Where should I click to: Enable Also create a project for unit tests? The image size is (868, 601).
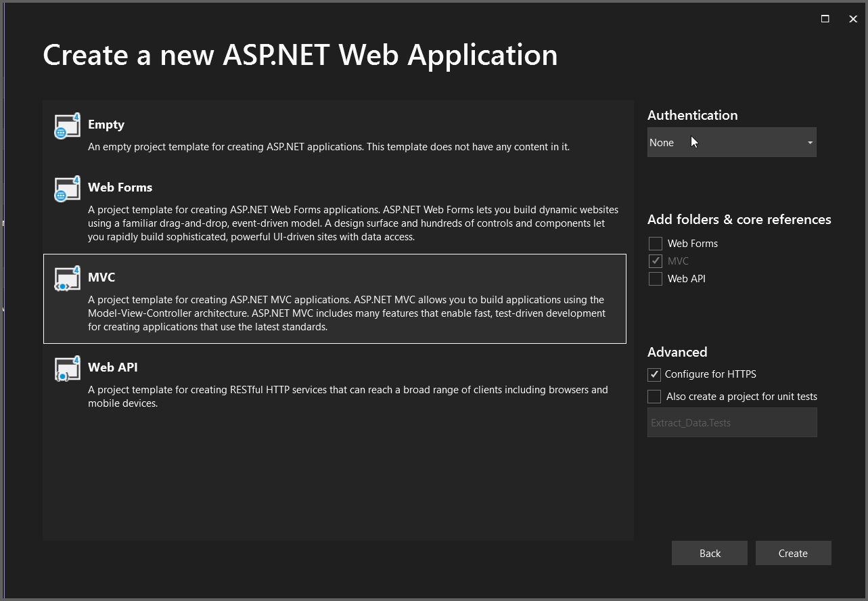[654, 397]
